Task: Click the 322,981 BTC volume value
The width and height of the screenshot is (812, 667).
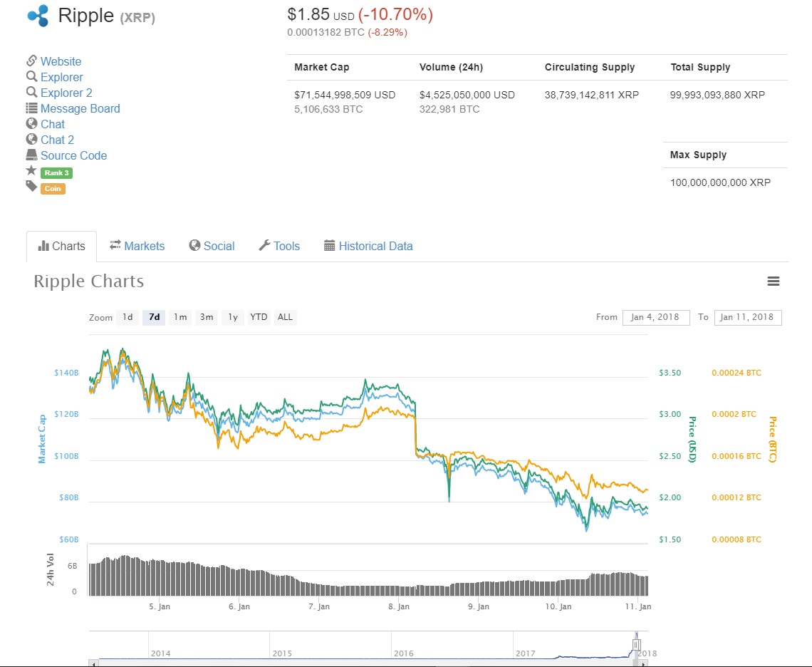Action: tap(449, 109)
